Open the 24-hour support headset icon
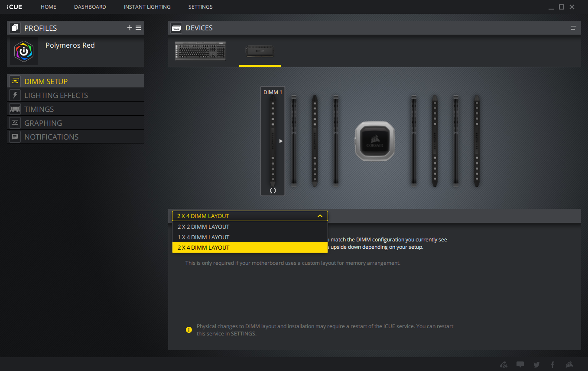The width and height of the screenshot is (588, 371). tap(504, 364)
